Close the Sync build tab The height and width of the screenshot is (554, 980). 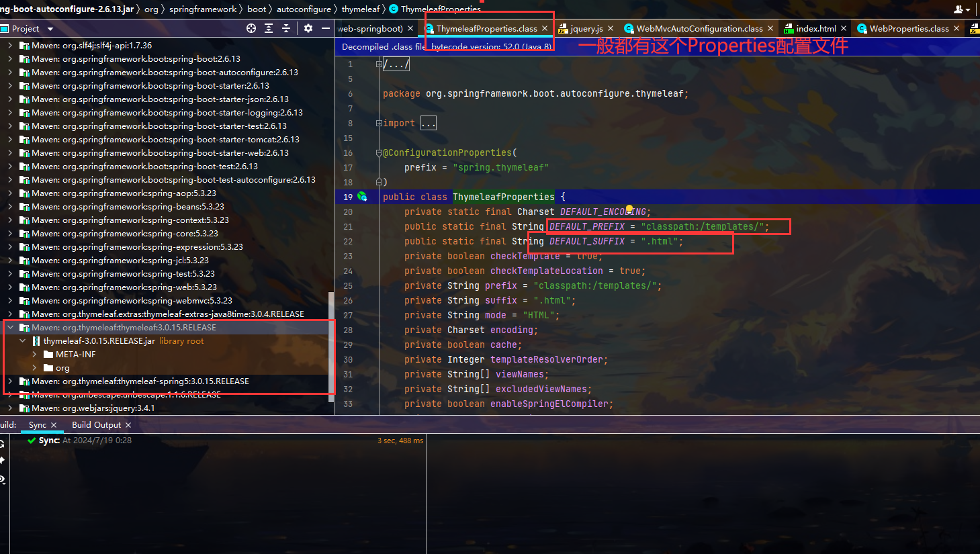click(54, 425)
